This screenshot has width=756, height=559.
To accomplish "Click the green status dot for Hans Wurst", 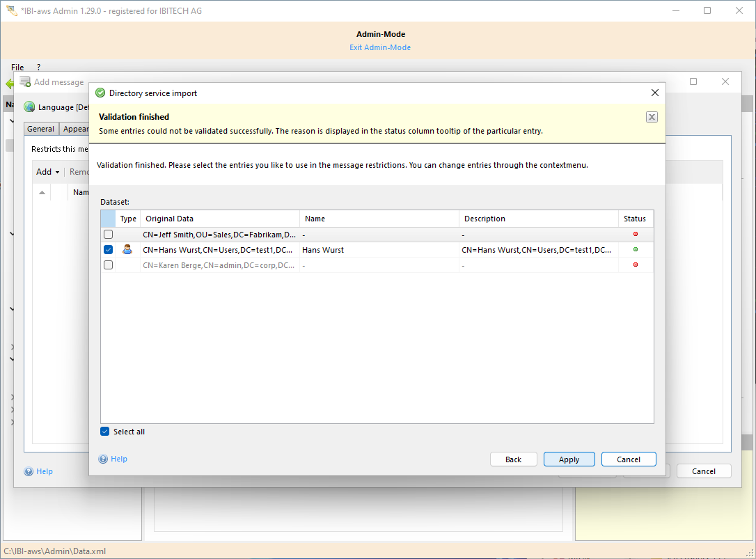I will click(x=635, y=250).
